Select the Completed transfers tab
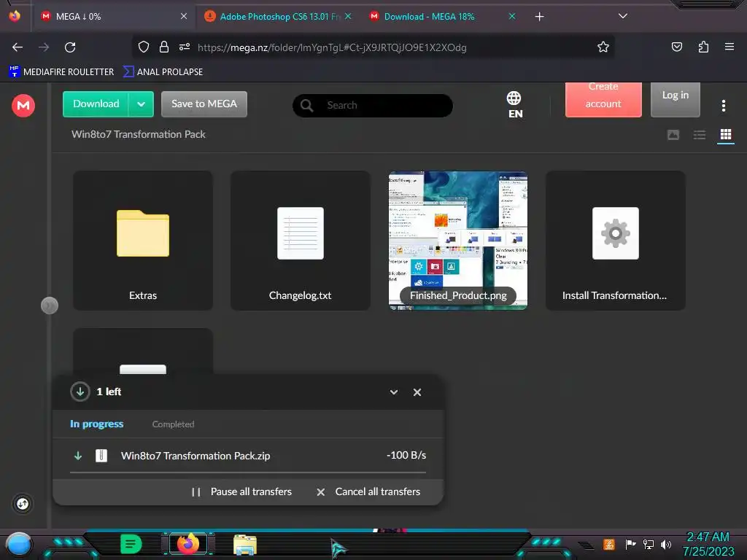Viewport: 747px width, 560px height. pos(173,424)
